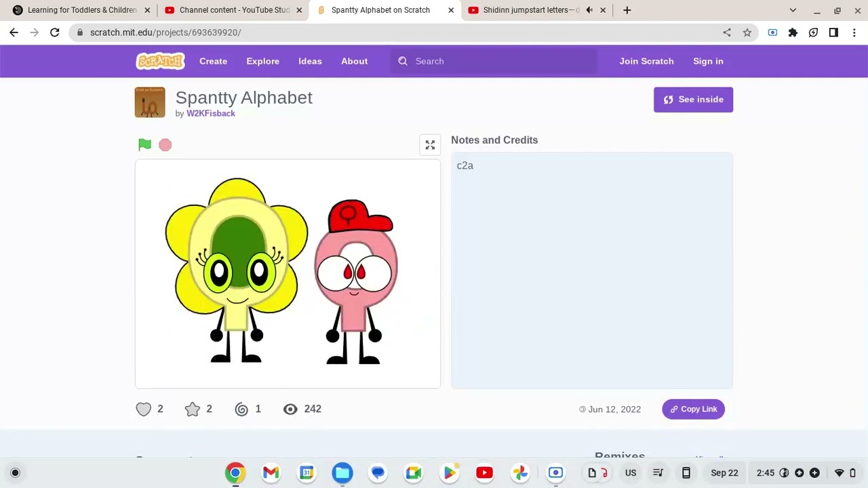This screenshot has width=868, height=488.
Task: Open the W2KFisback author profile link
Action: coord(211,113)
